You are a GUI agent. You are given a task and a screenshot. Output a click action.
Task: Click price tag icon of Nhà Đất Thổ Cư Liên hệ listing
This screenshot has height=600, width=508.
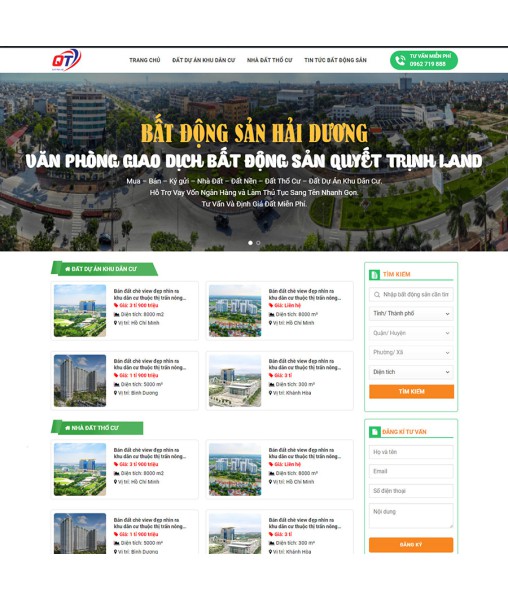tap(271, 464)
